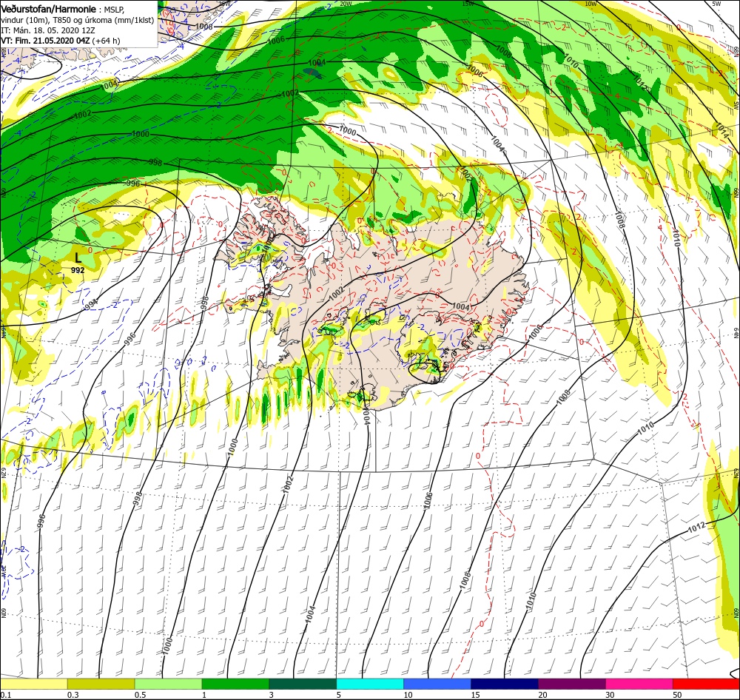Click the 'L' low pressure marker
Viewport: 740px width, 700px height.
pyautogui.click(x=78, y=258)
